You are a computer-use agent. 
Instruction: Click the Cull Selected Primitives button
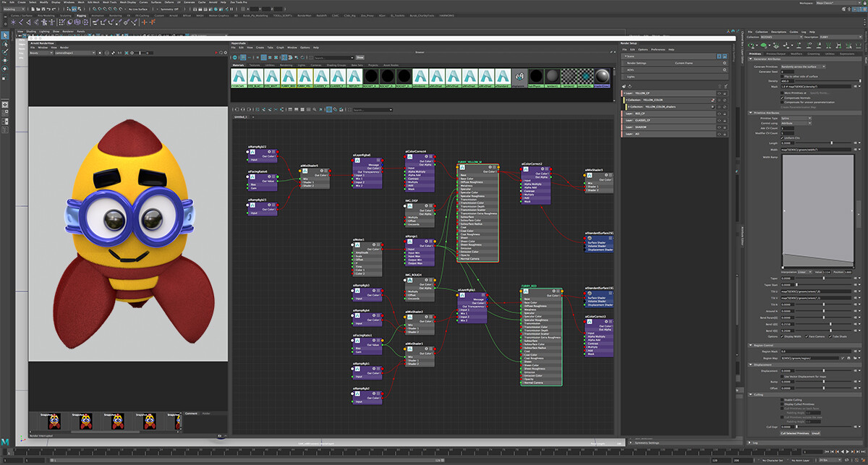[794, 433]
